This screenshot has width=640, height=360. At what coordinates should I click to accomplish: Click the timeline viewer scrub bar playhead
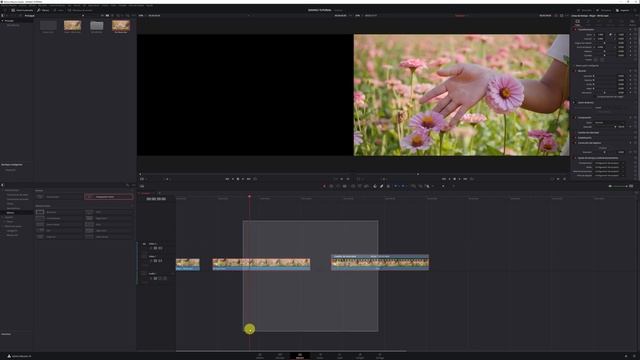418,174
